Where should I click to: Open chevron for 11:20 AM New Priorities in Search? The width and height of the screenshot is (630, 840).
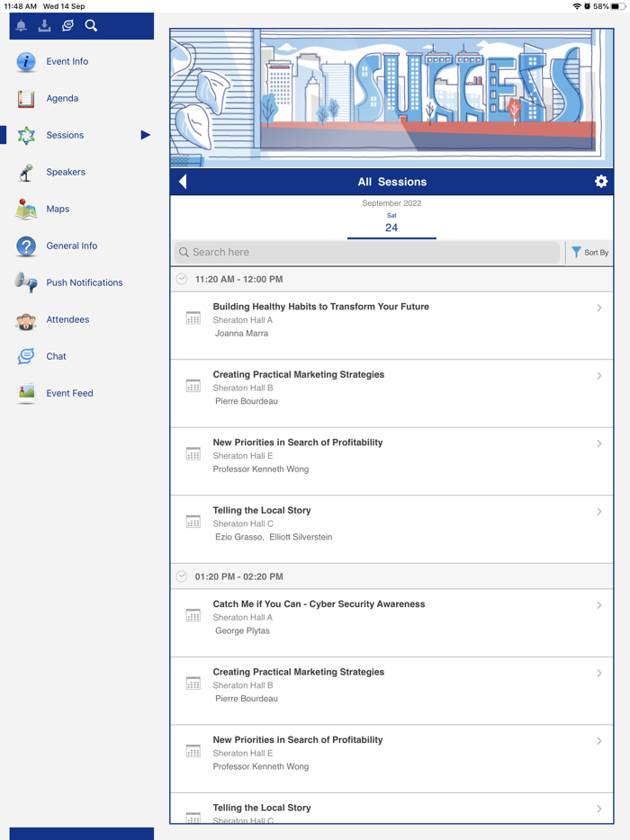599,443
